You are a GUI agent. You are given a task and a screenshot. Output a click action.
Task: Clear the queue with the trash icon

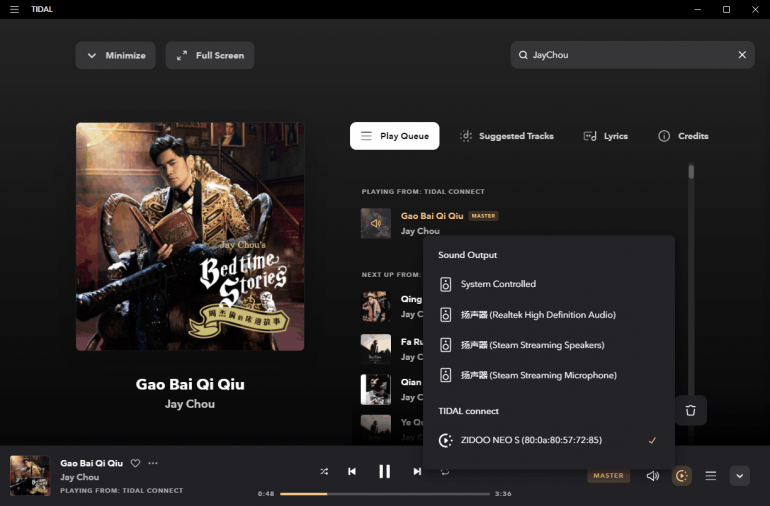click(x=690, y=410)
